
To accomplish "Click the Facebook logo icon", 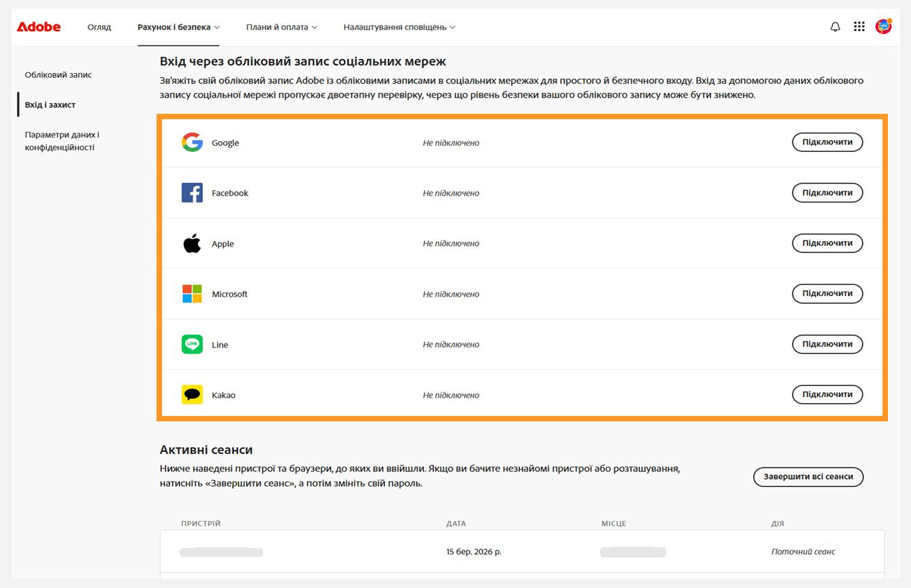I will click(192, 193).
